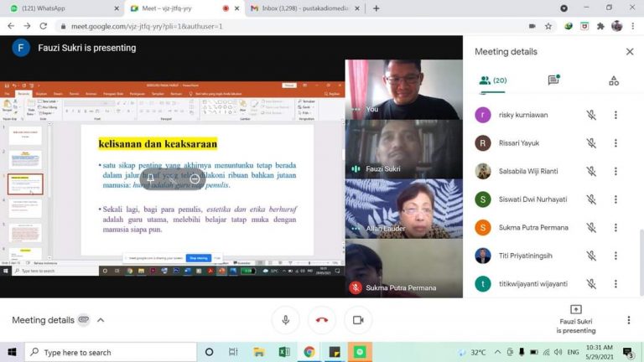Open Task View on the taskbar
Screen dimensions: 644x362
pos(233,352)
